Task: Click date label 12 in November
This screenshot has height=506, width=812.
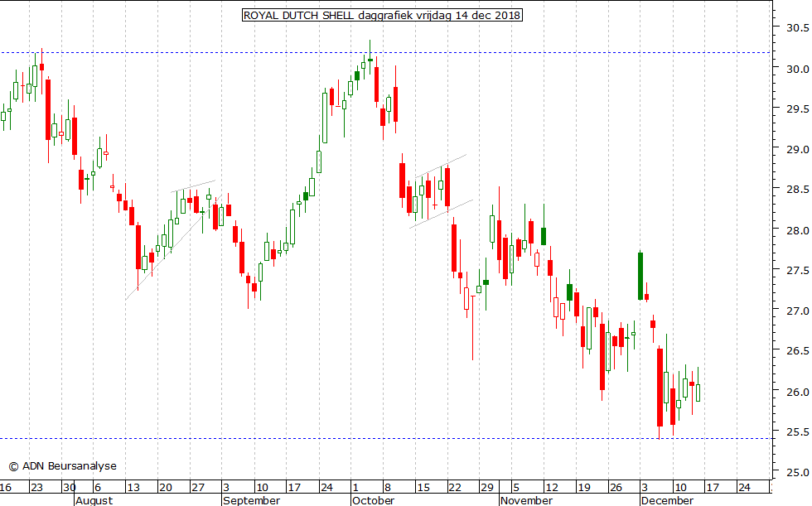Action: (552, 488)
